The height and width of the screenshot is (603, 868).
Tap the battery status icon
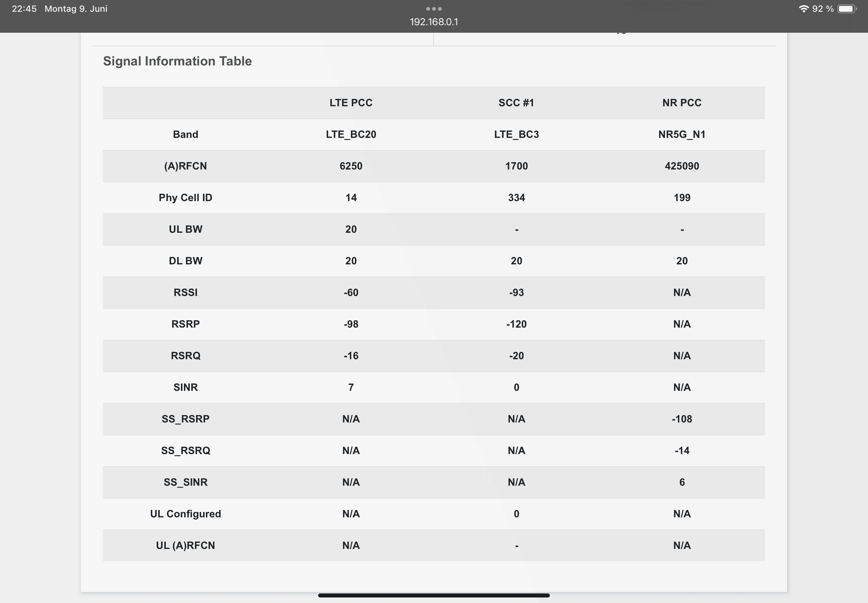846,9
